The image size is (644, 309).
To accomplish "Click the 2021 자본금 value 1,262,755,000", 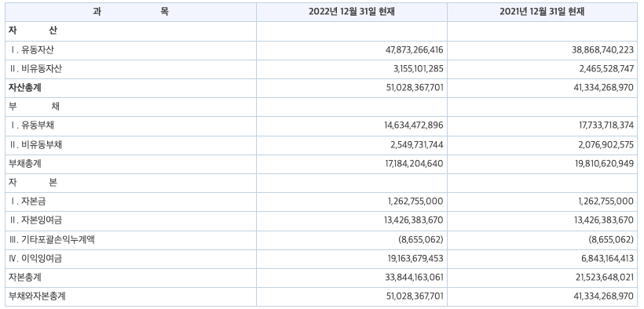I will point(606,202).
